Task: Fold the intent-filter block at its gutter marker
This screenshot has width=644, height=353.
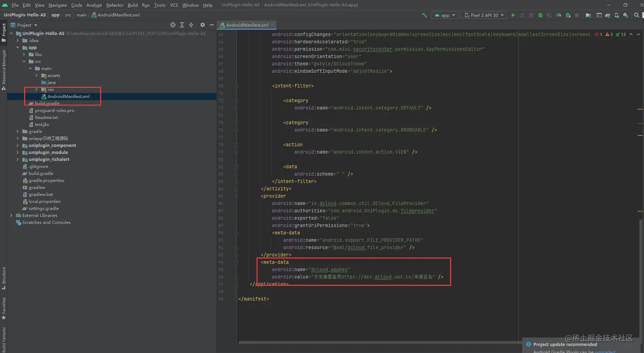Action: [x=236, y=86]
